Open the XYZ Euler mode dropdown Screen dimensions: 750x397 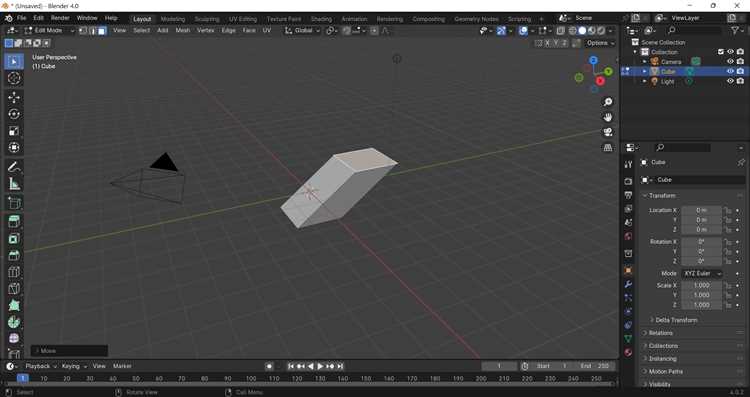click(702, 274)
